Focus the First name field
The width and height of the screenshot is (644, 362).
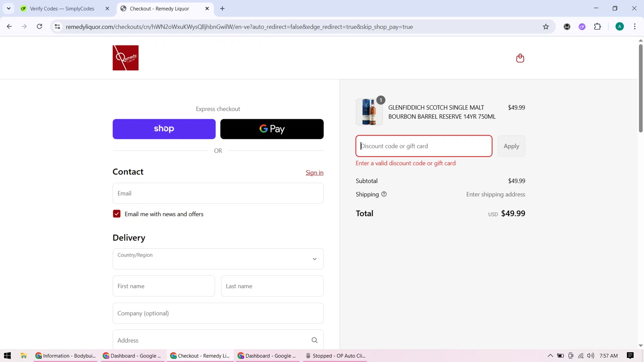tap(164, 286)
